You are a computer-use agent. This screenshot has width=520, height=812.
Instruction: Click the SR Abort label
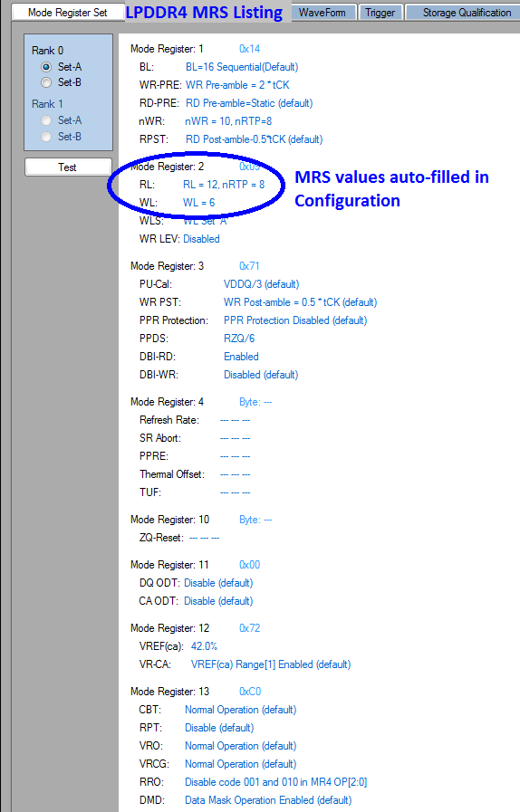click(160, 438)
